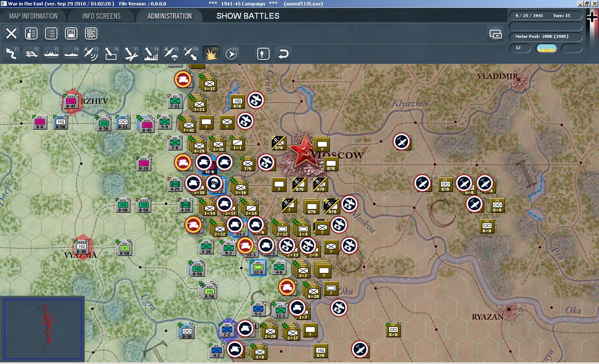Select the highlighted 12-0 unit counter
The image size is (599, 364).
[258, 268]
